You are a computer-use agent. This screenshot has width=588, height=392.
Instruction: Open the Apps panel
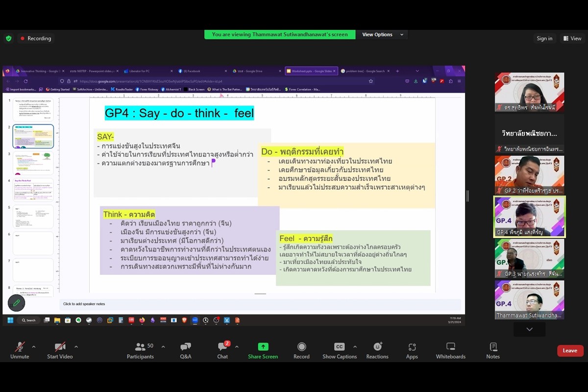pyautogui.click(x=412, y=350)
